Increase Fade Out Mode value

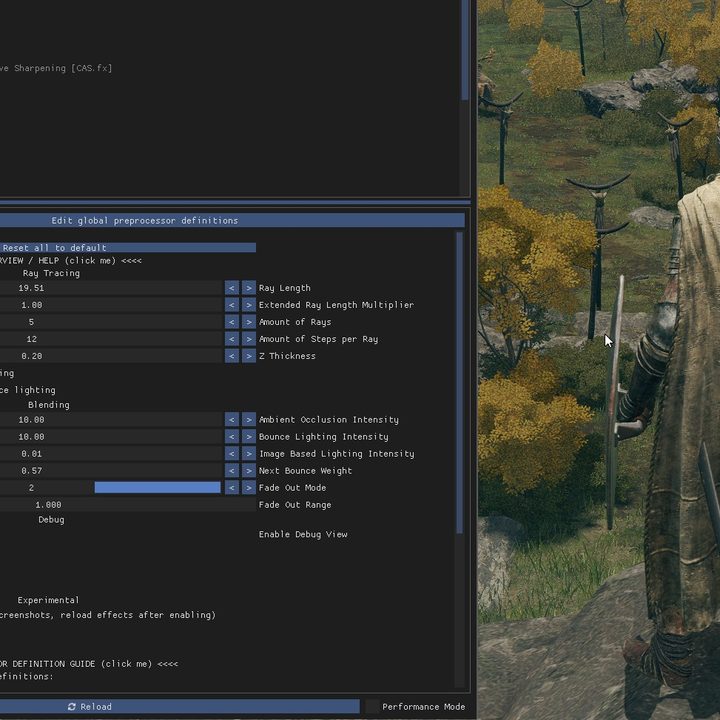pos(249,488)
